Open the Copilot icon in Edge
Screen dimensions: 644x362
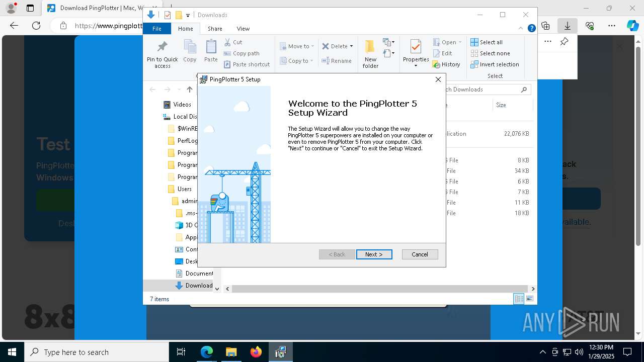[x=633, y=26]
